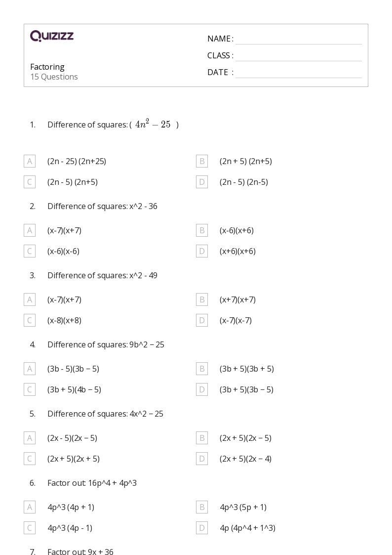This screenshot has width=392, height=555.
Task: Tick box D (x+6)(x+6)
Action: coord(202,252)
